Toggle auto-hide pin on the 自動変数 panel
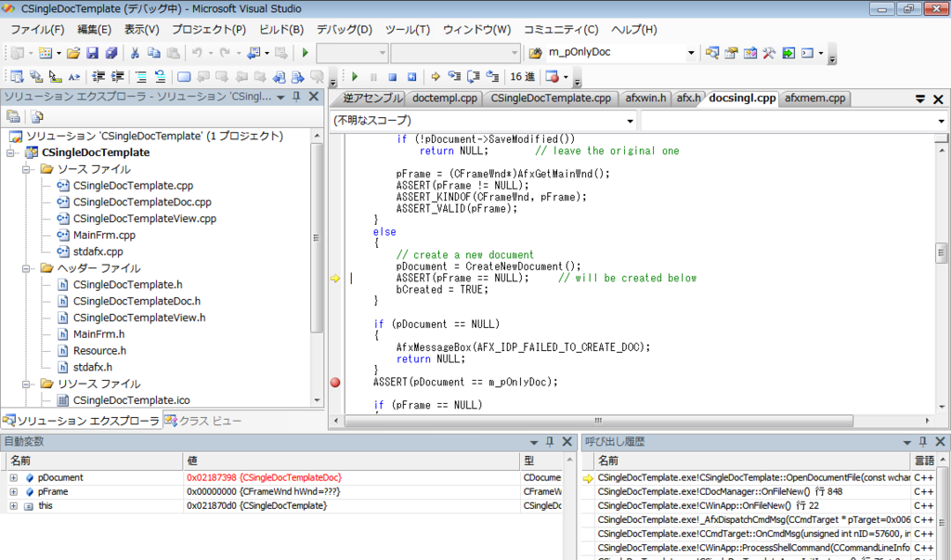 [x=550, y=442]
